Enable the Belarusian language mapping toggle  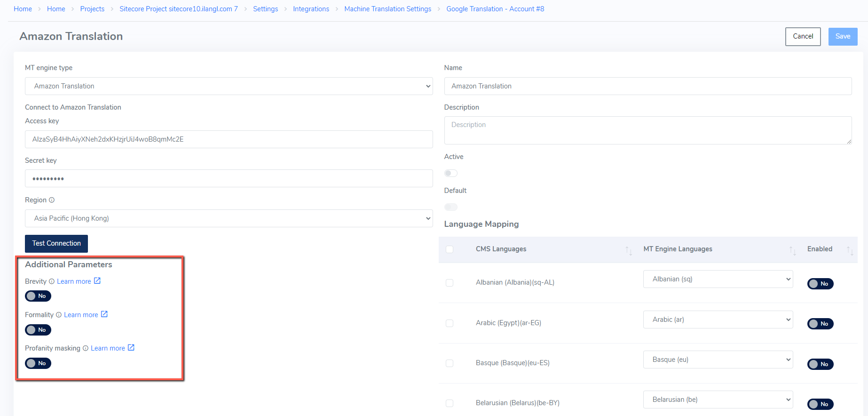tap(821, 404)
